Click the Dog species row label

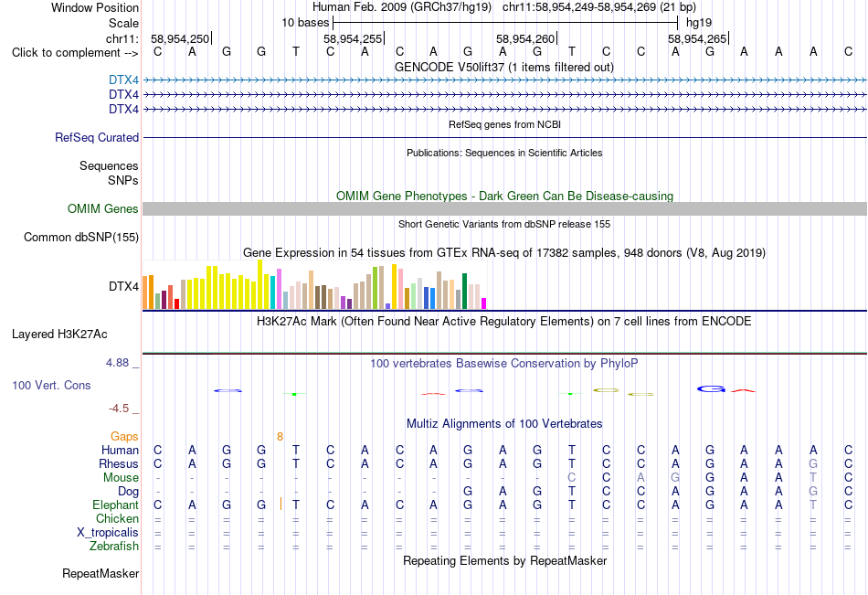click(x=128, y=492)
